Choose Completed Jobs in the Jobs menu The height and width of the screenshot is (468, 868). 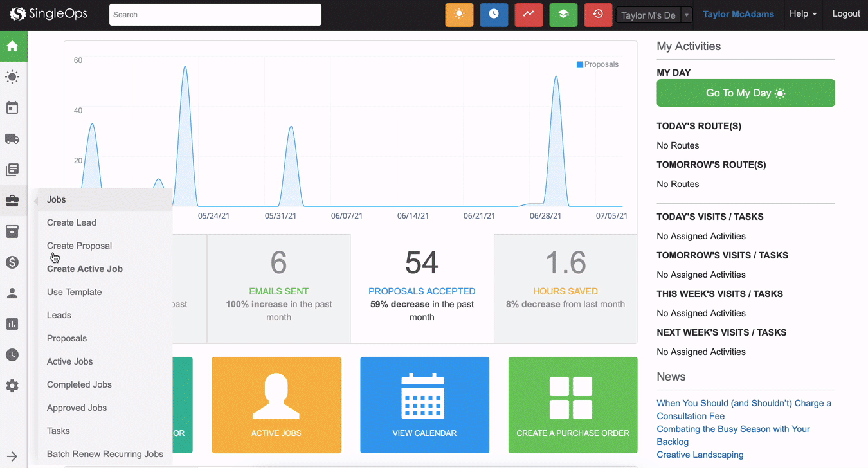click(79, 384)
